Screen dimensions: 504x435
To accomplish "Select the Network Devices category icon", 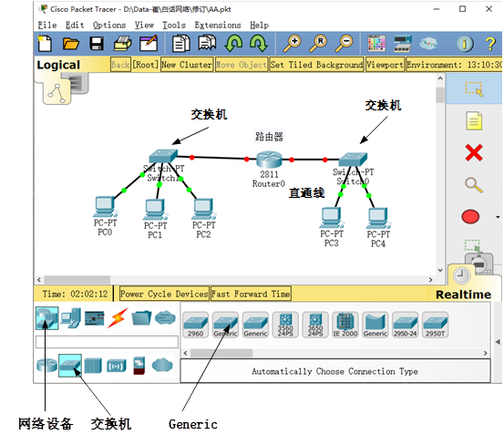I will [46, 318].
